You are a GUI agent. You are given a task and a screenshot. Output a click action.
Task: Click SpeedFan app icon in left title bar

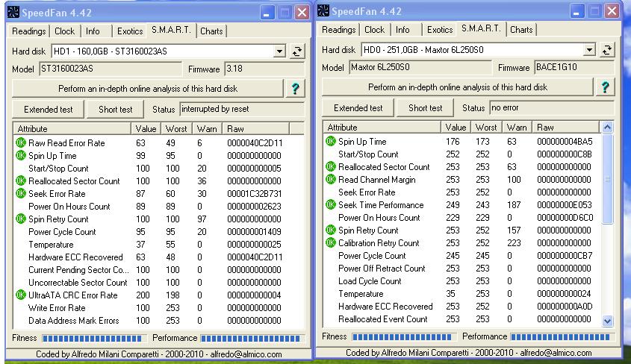(13, 12)
